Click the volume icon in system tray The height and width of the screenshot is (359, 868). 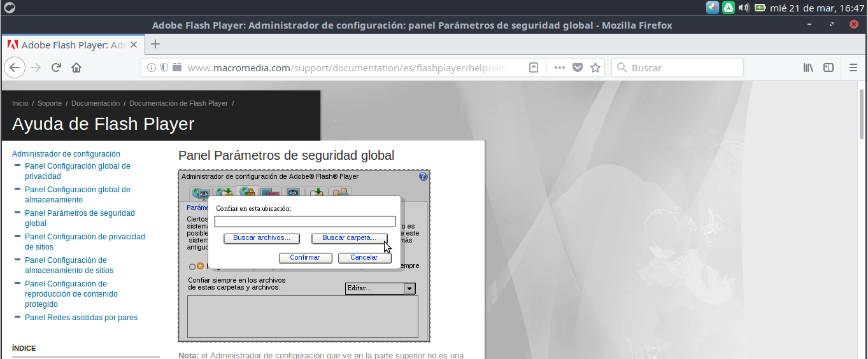[x=743, y=8]
